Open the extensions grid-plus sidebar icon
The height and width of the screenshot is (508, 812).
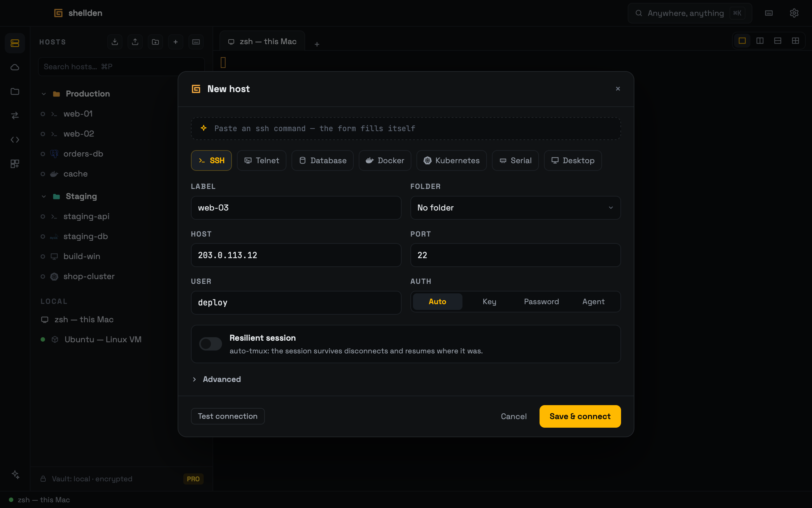[15, 164]
